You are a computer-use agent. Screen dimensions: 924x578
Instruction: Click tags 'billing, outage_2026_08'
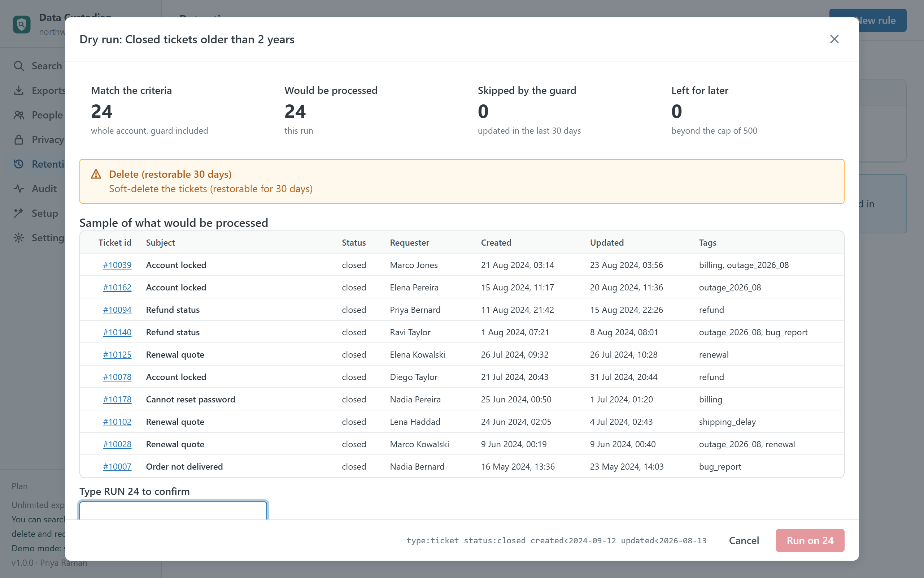tap(744, 265)
